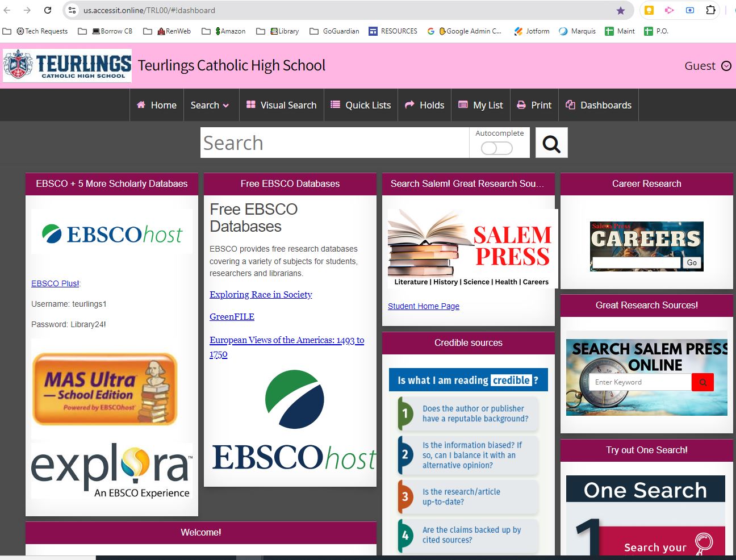Click the 'Username: teurlings1' text
The image size is (736, 560).
[x=69, y=304]
